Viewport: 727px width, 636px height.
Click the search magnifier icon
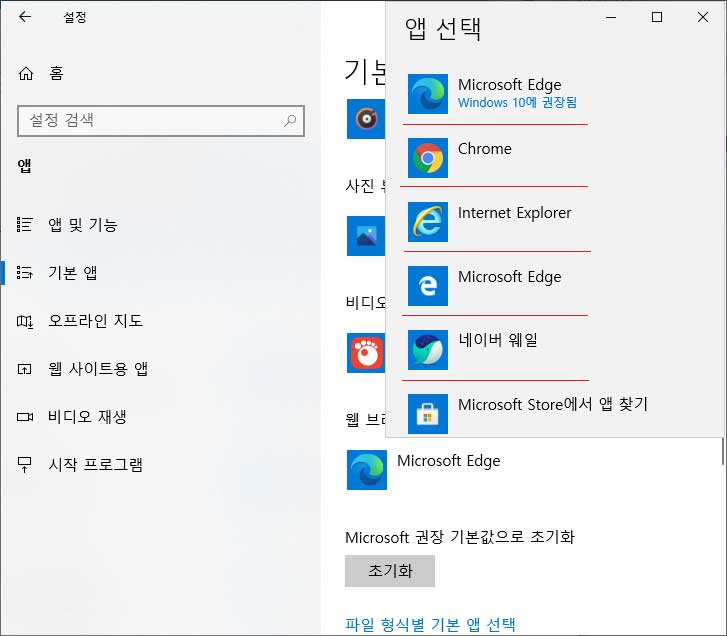coord(290,121)
